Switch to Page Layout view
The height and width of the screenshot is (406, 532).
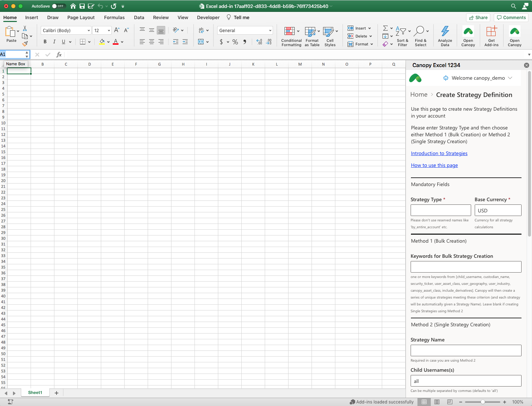437,402
